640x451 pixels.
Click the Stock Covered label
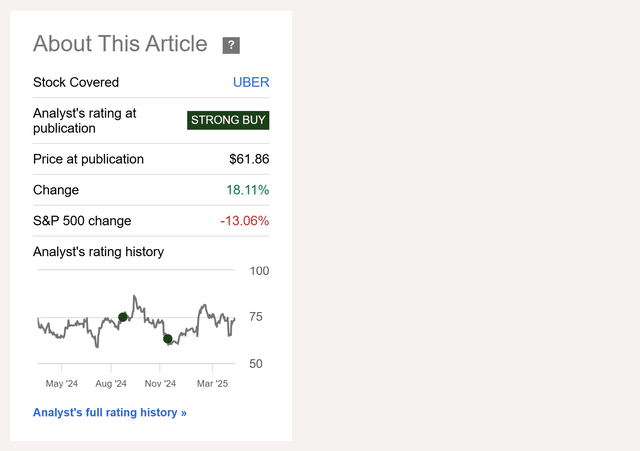76,82
